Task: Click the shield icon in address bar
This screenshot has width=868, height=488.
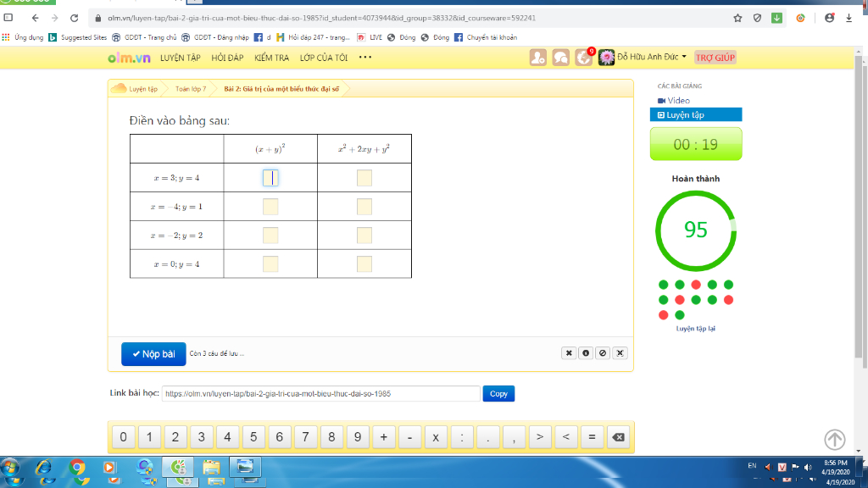Action: [x=757, y=18]
